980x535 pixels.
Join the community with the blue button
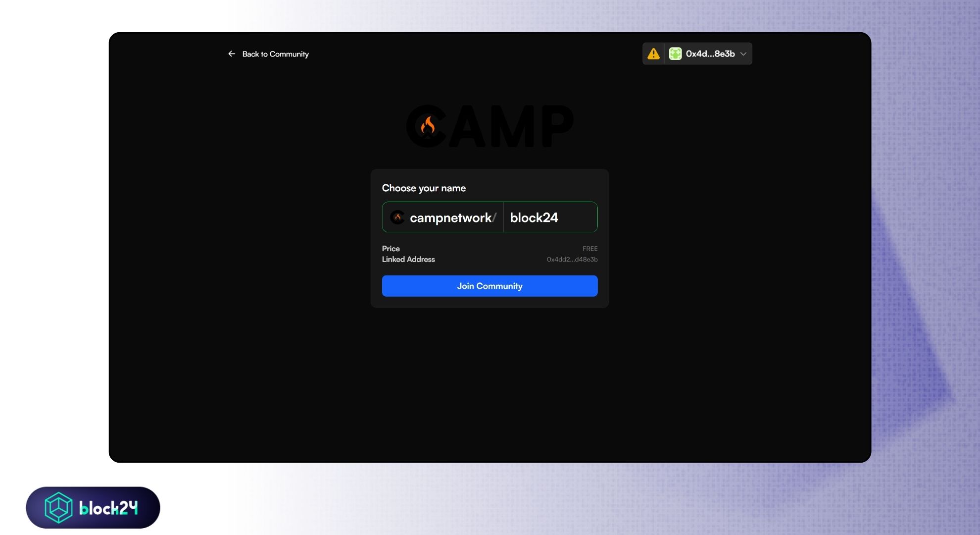click(x=490, y=286)
